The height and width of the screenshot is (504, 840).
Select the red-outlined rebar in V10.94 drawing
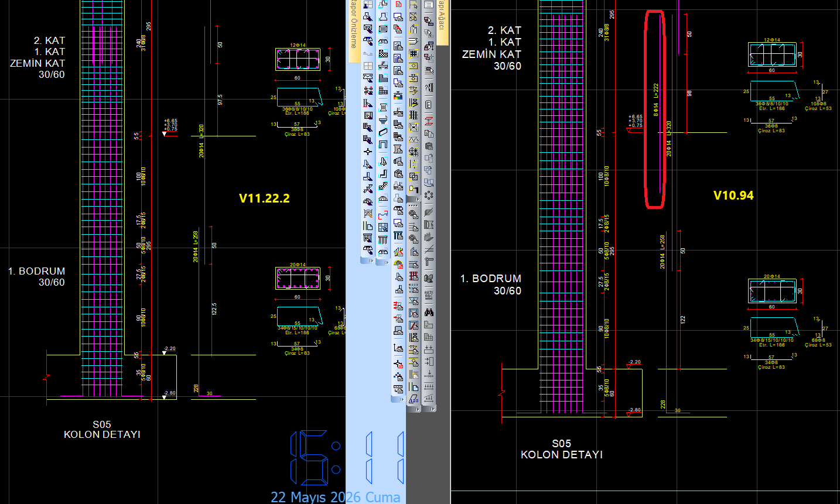(x=655, y=109)
